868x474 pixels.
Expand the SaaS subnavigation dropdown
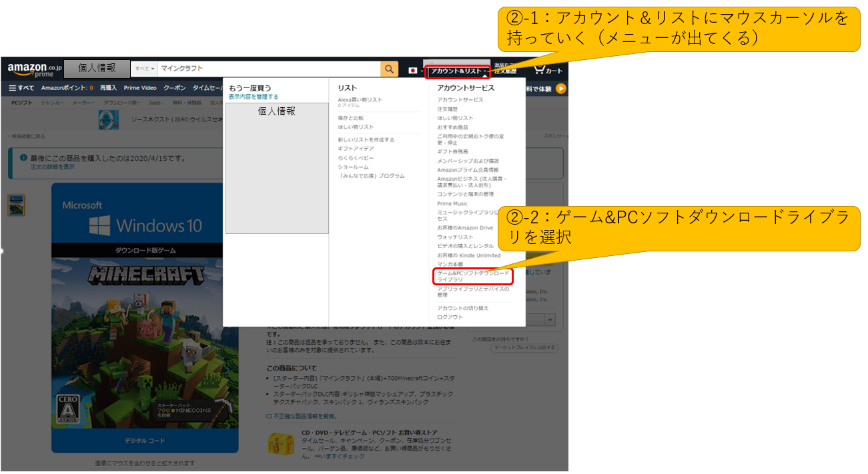click(156, 103)
